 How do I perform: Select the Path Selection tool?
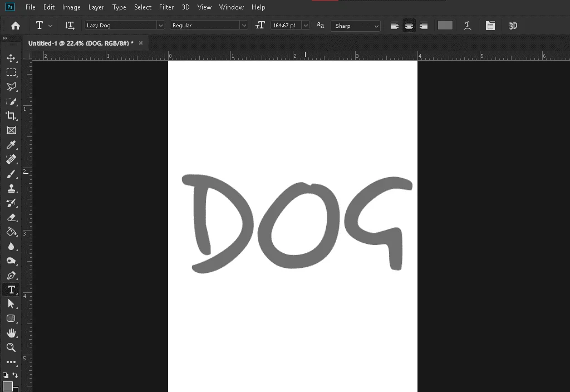point(11,303)
